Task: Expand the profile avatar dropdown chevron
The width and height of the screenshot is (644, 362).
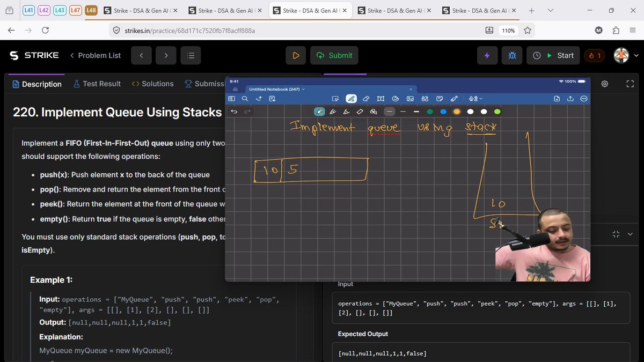Action: pyautogui.click(x=636, y=55)
